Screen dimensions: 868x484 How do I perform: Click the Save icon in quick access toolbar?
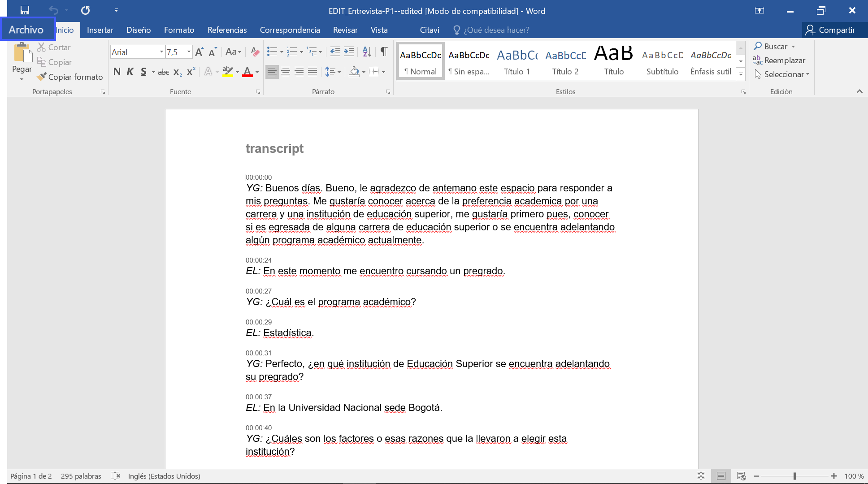(25, 10)
